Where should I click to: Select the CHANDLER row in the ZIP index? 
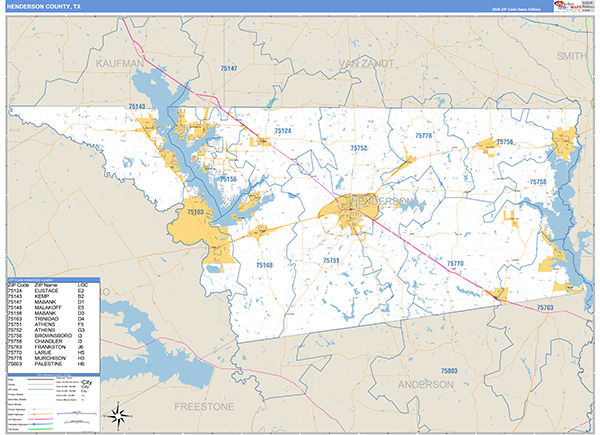54,341
